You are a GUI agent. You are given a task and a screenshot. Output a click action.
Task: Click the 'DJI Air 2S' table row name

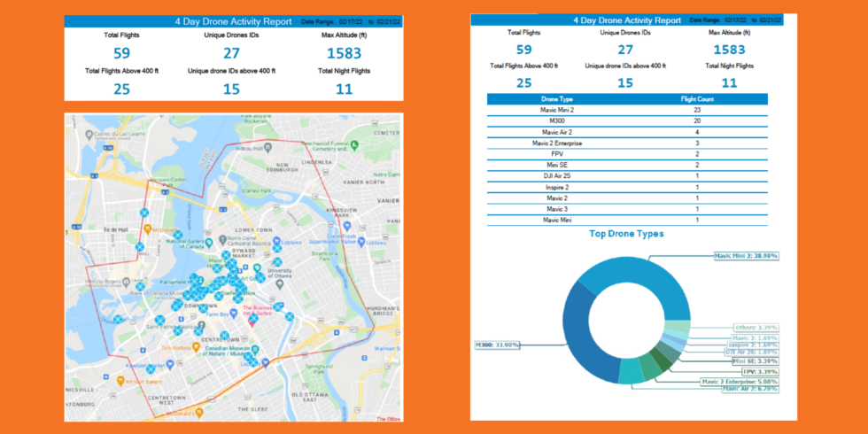point(557,176)
